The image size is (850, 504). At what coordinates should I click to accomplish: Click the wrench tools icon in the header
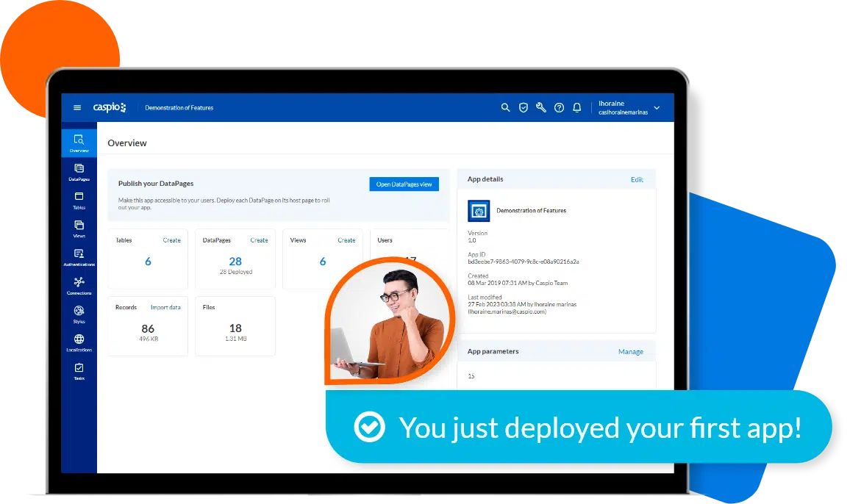(541, 107)
